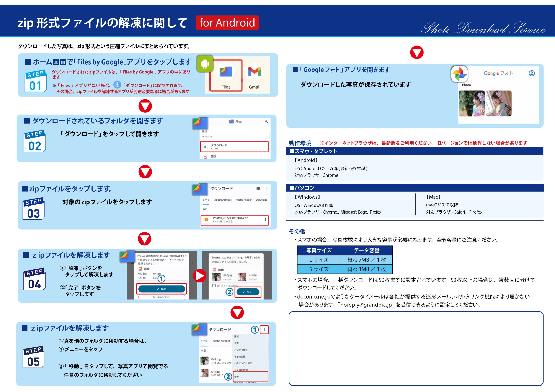Tap the search magnifier in Files app
This screenshot has height=392, width=555.
[x=266, y=121]
